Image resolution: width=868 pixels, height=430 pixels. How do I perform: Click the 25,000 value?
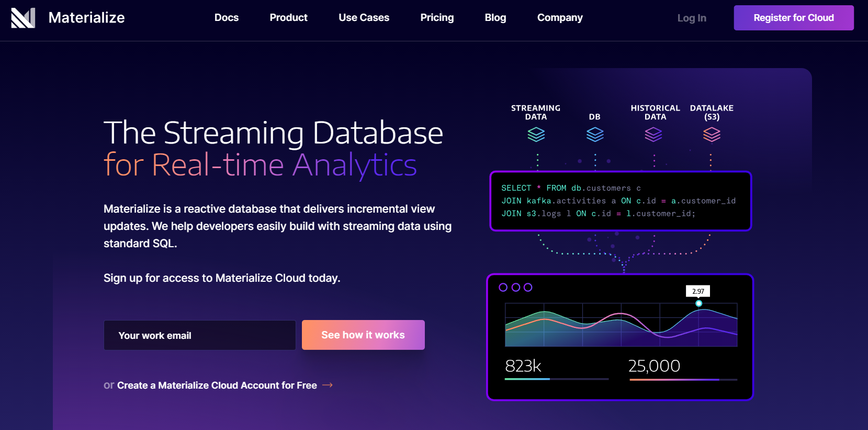654,366
